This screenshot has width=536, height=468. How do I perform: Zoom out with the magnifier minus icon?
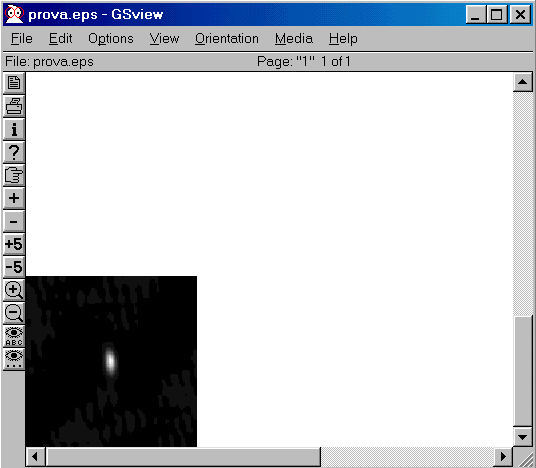click(14, 313)
